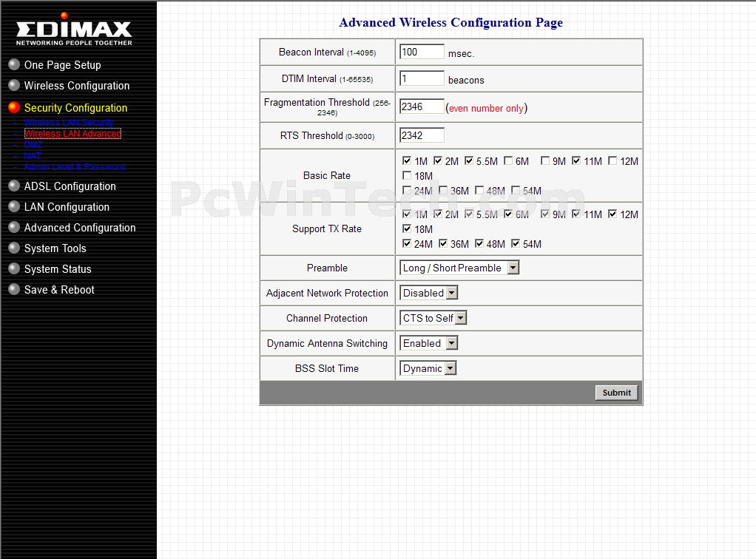Open Admin Level & Password link

pos(75,166)
